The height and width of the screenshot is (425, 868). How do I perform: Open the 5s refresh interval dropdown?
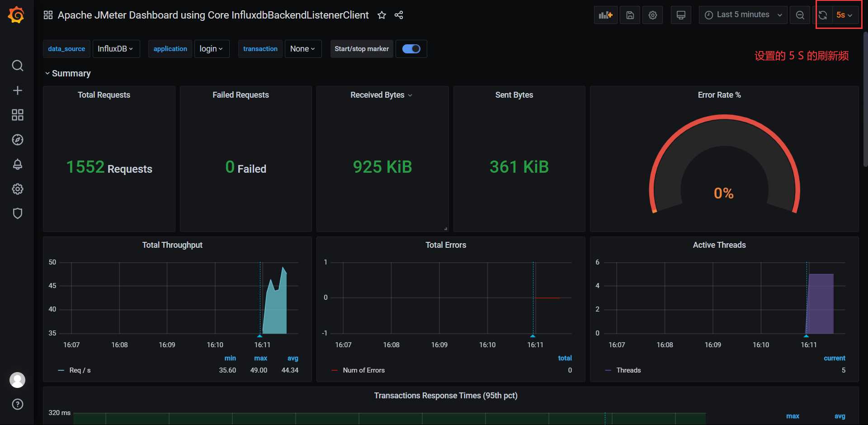pyautogui.click(x=844, y=15)
